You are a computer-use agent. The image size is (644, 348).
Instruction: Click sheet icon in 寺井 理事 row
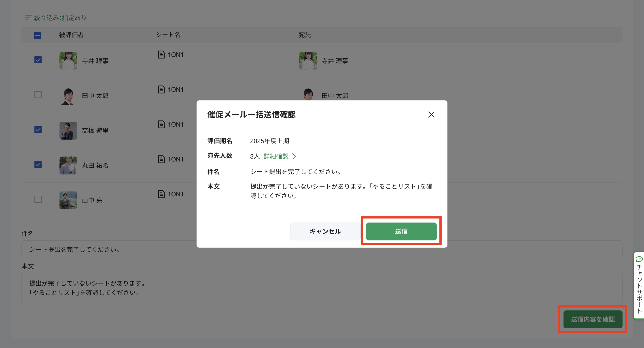click(x=161, y=55)
